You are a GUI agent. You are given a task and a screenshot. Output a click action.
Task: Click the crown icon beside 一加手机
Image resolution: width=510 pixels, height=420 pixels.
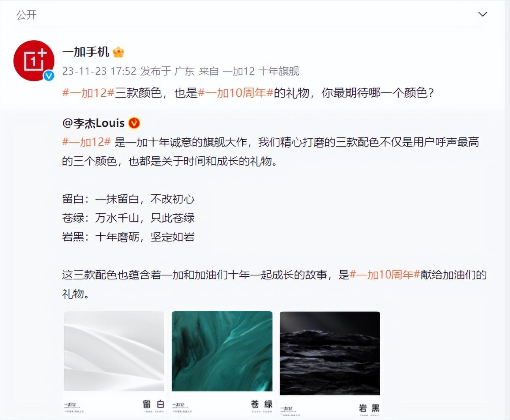[x=118, y=52]
